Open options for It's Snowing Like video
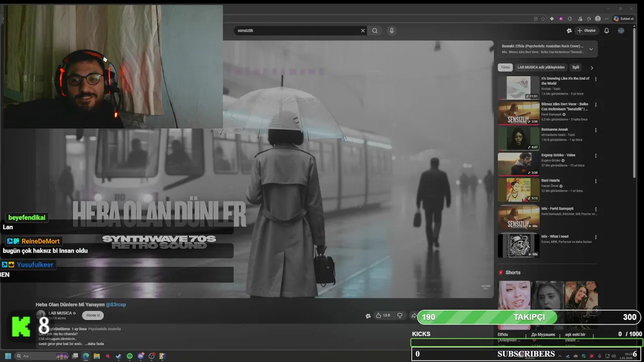 click(x=596, y=79)
